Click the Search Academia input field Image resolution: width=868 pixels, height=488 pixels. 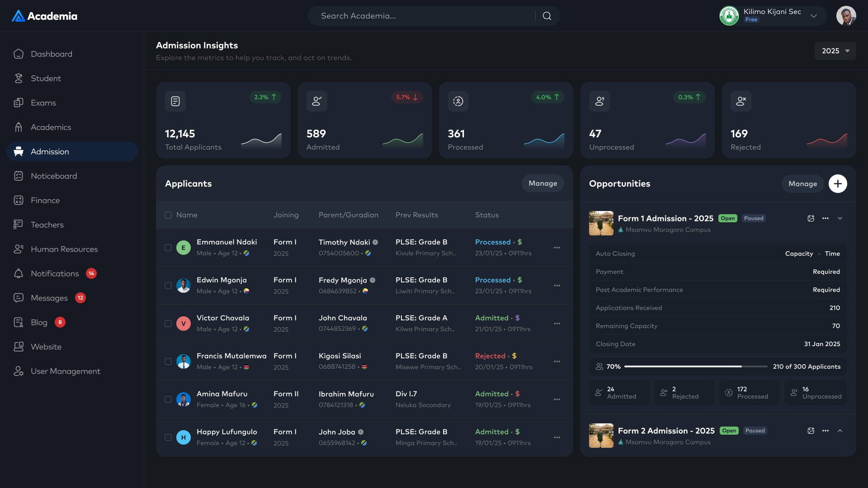click(420, 16)
